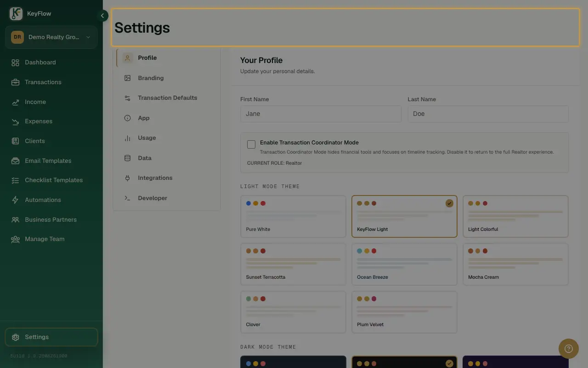Click the Last Name field containing Doe

(x=488, y=114)
